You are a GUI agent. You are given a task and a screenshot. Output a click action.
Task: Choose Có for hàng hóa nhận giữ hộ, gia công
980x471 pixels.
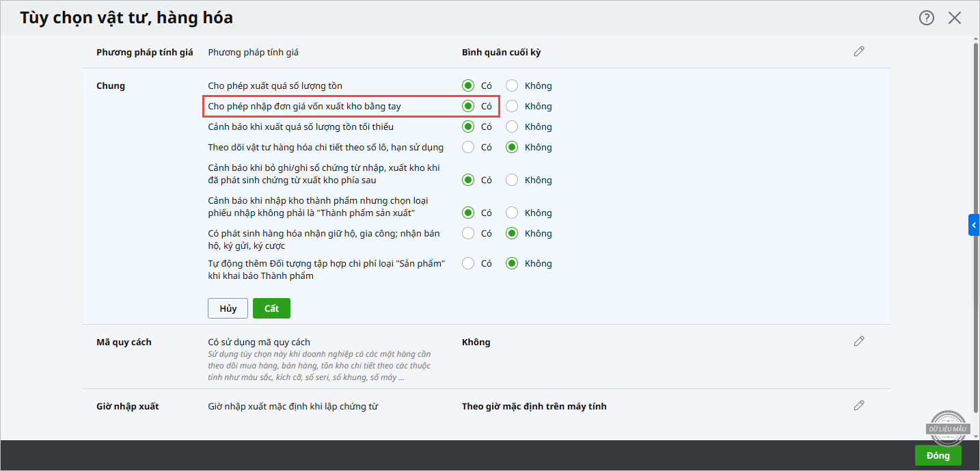(468, 233)
